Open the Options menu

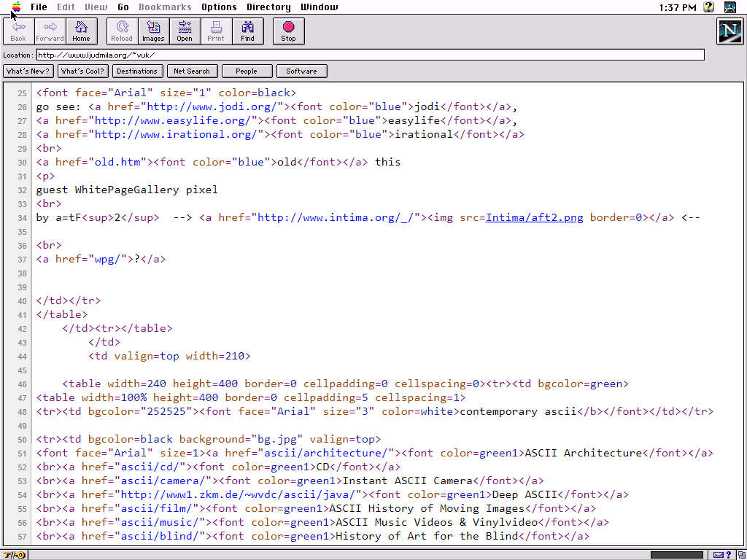(219, 7)
